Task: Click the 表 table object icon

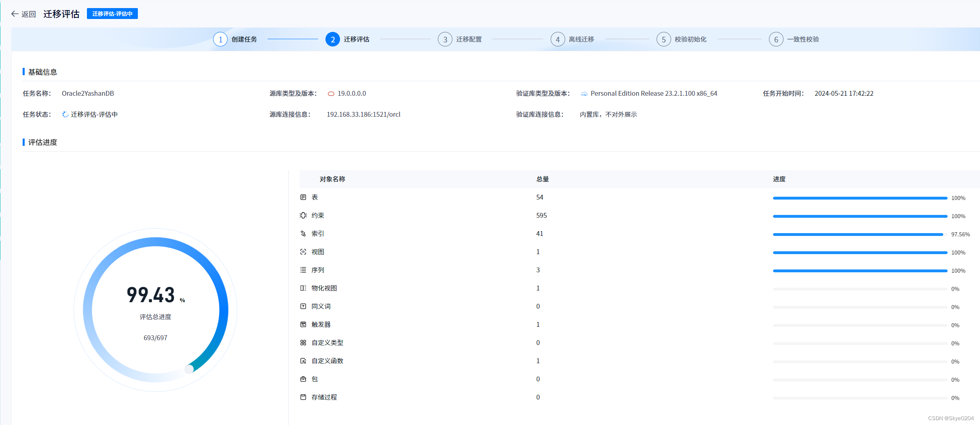Action: pyautogui.click(x=303, y=197)
